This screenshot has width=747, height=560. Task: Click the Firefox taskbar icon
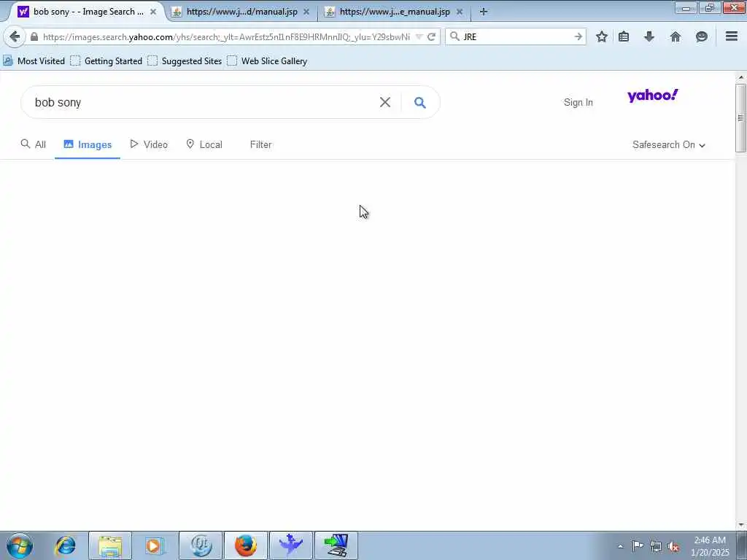click(x=246, y=545)
